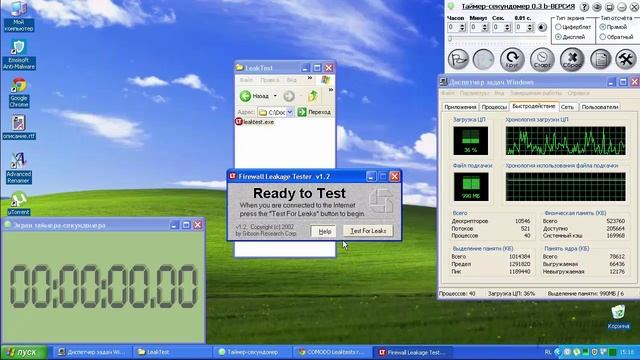Screen dimensions: 640x360
Task: Click the Test For Leaks button
Action: 368,231
